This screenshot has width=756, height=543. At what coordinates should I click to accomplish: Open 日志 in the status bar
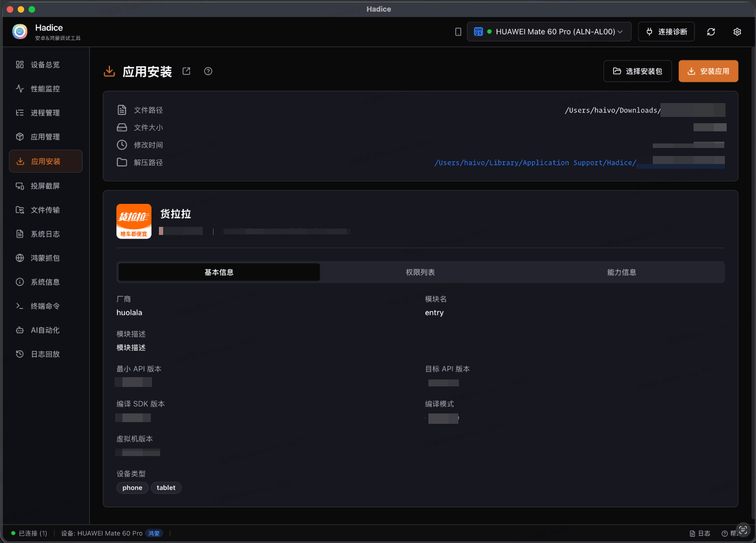(700, 534)
